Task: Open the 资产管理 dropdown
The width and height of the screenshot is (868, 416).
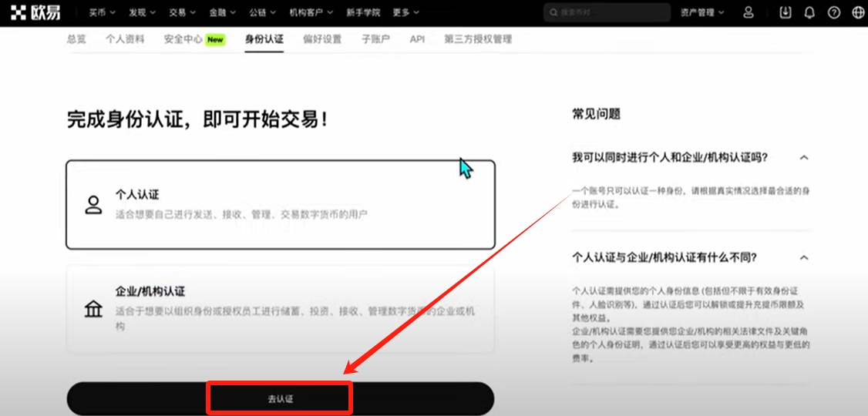Action: coord(702,12)
